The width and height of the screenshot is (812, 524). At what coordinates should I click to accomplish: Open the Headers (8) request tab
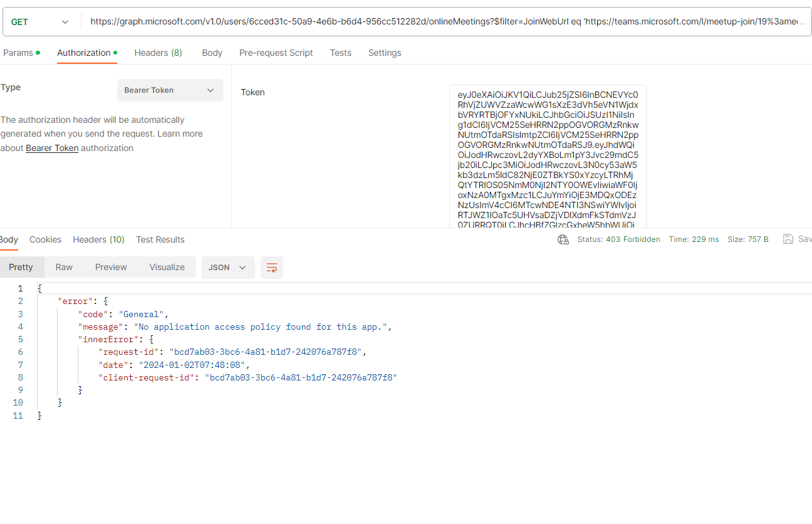point(158,53)
